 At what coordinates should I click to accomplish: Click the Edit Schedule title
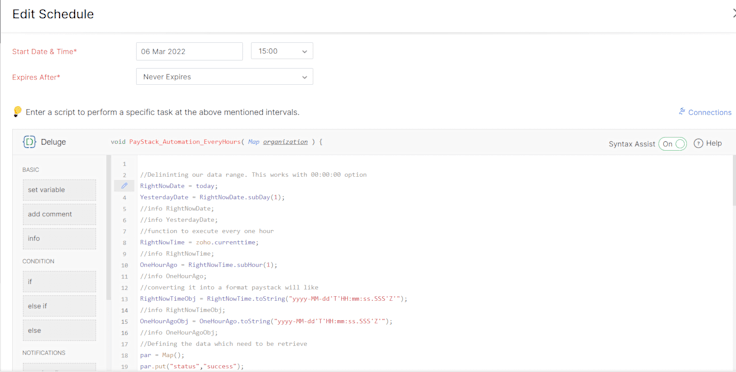(53, 14)
